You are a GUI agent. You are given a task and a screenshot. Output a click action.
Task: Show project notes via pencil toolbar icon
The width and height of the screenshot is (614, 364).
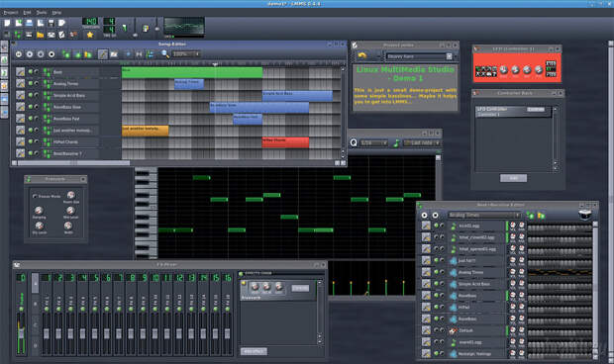[61, 35]
